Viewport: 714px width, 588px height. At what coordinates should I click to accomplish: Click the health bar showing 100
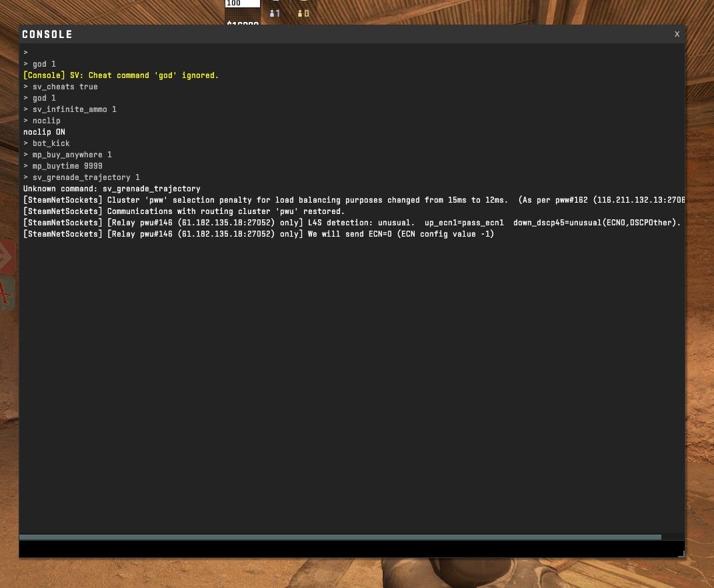pyautogui.click(x=242, y=4)
